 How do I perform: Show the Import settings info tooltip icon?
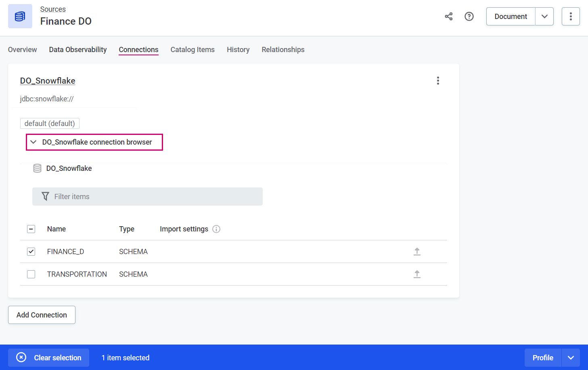point(216,229)
